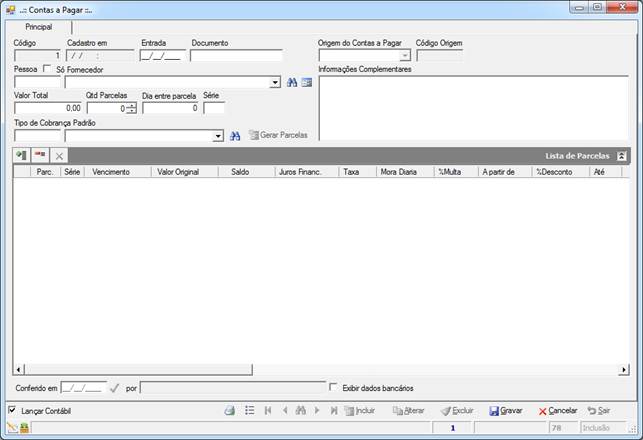
Task: Click the Incluir button
Action: [360, 410]
